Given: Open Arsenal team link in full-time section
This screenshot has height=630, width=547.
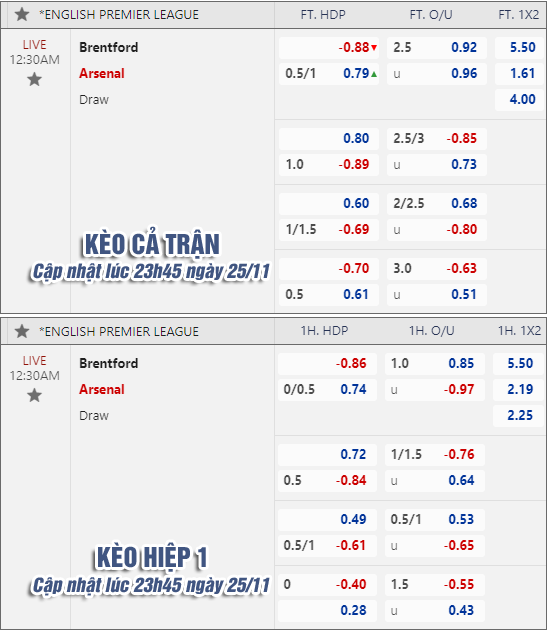Looking at the screenshot, I should (x=102, y=74).
